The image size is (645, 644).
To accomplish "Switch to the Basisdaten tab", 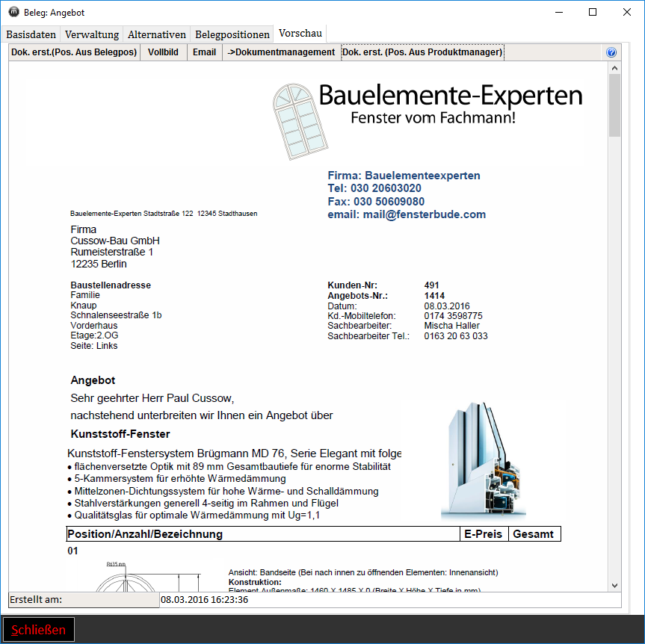I will point(31,34).
